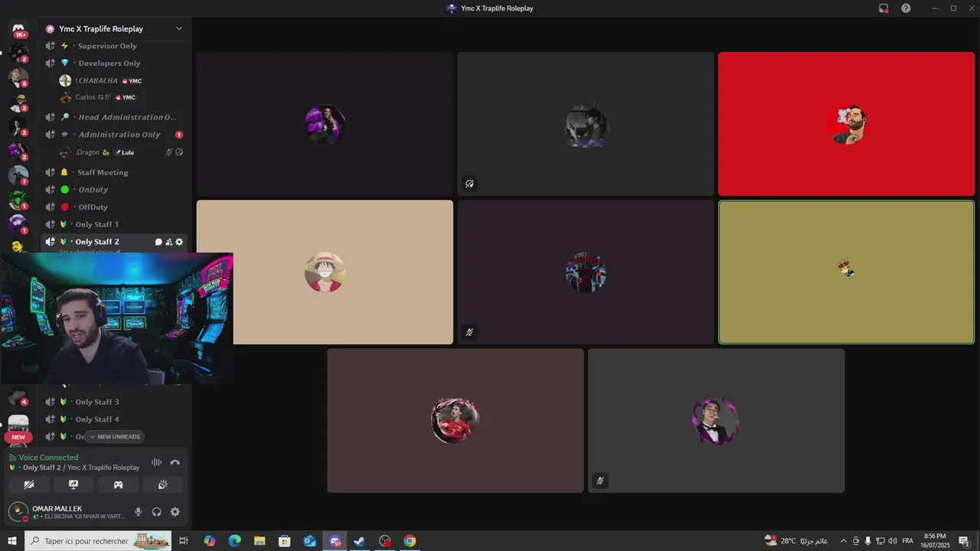Open server icon with badge 7

coord(18,175)
